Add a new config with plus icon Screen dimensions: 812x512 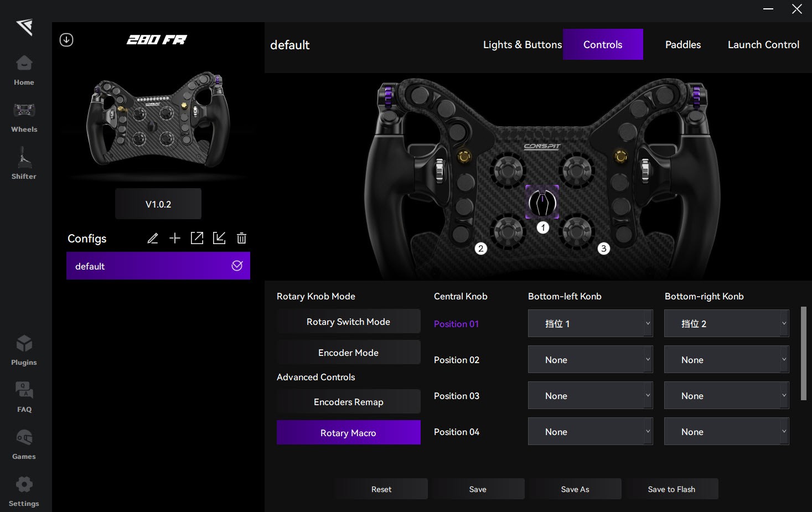pos(175,238)
